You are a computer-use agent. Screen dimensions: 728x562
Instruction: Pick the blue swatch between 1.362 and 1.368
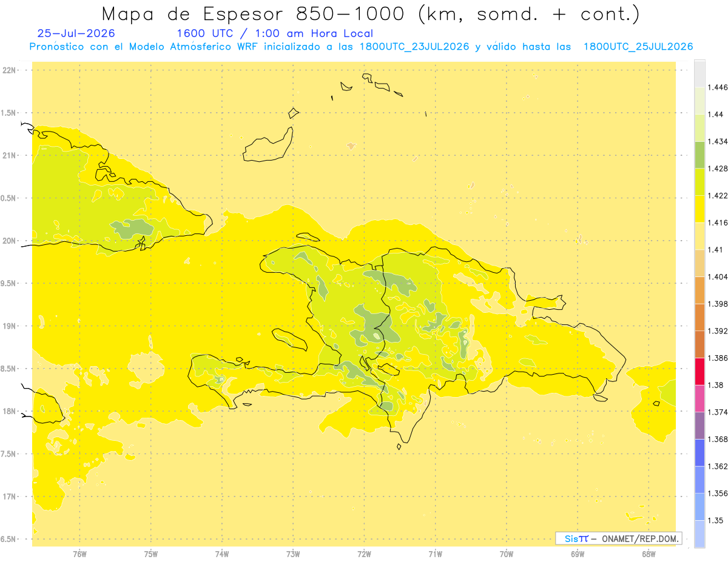(x=699, y=452)
